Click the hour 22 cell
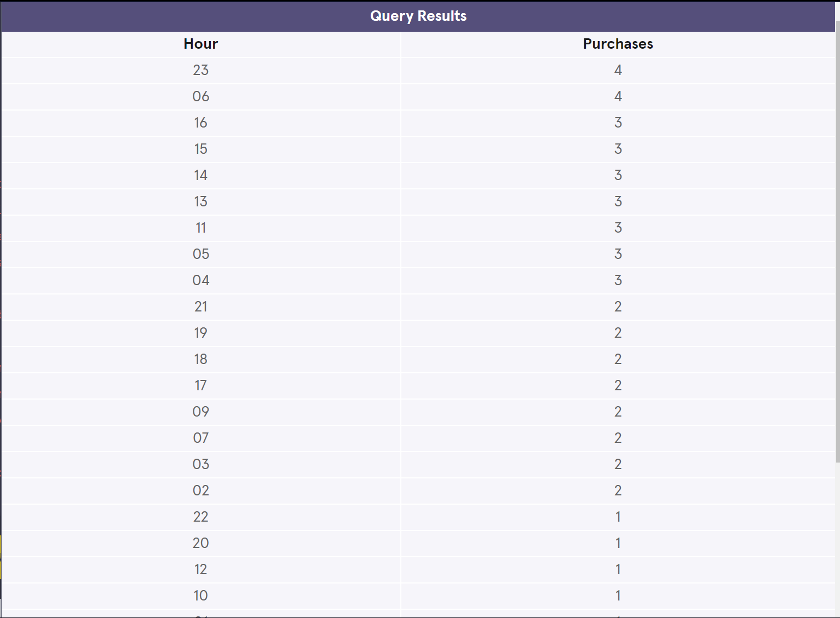This screenshot has height=618, width=840. tap(200, 517)
